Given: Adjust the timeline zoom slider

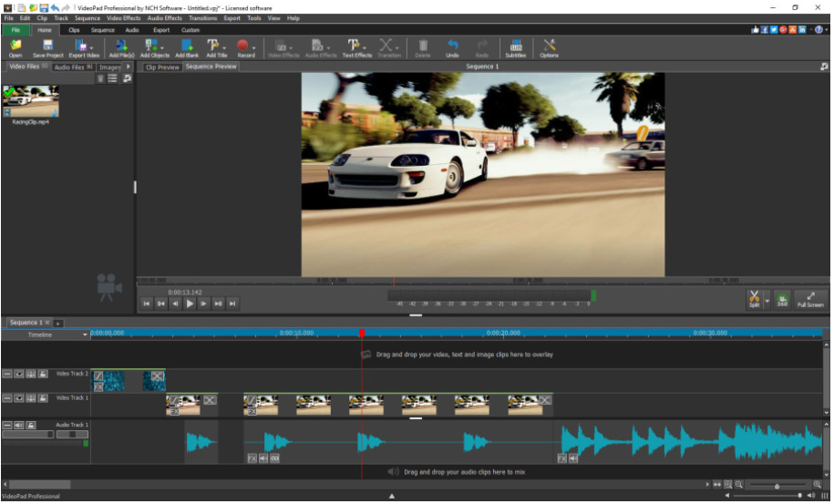Looking at the screenshot, I should point(776,486).
